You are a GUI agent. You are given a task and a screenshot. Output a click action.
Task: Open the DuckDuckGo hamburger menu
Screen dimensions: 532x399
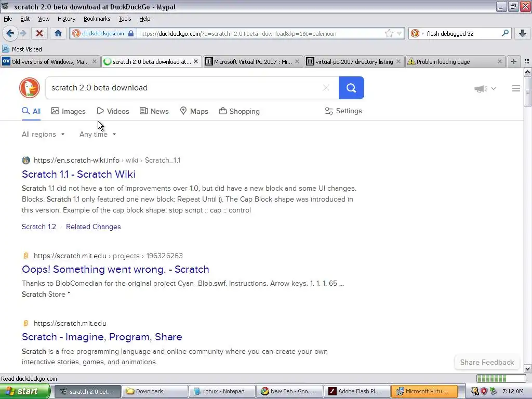[516, 88]
